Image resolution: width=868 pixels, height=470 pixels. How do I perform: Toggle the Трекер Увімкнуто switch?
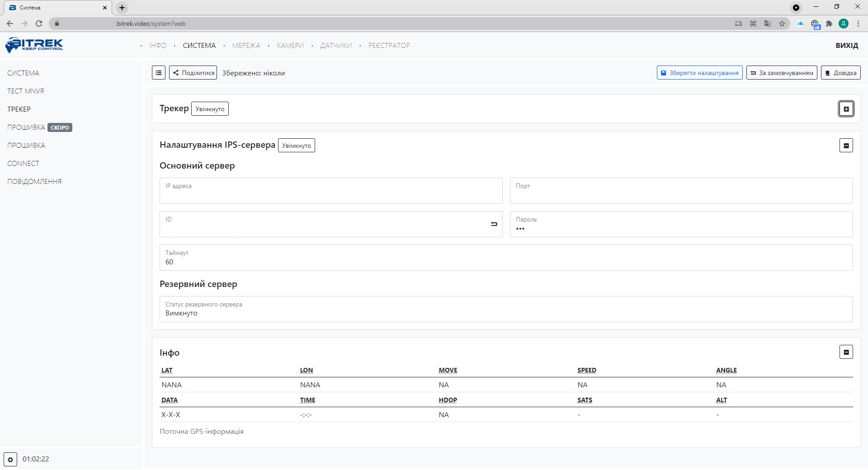210,109
